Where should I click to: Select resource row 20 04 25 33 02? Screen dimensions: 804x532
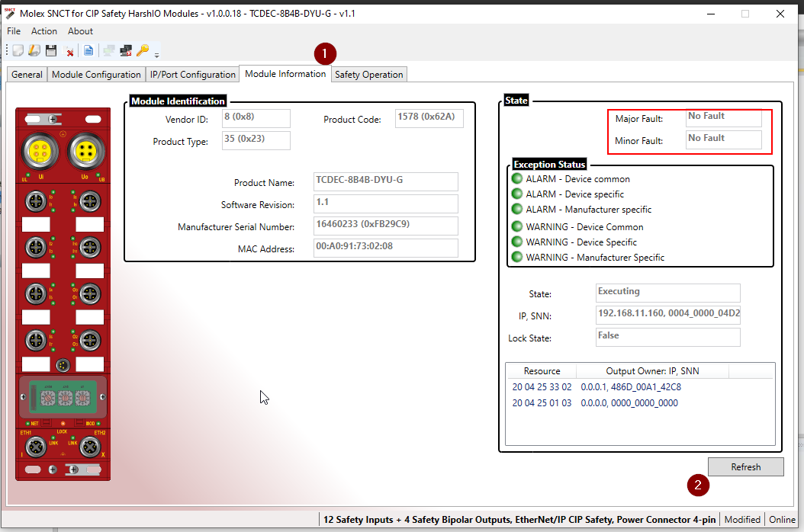pyautogui.click(x=542, y=387)
